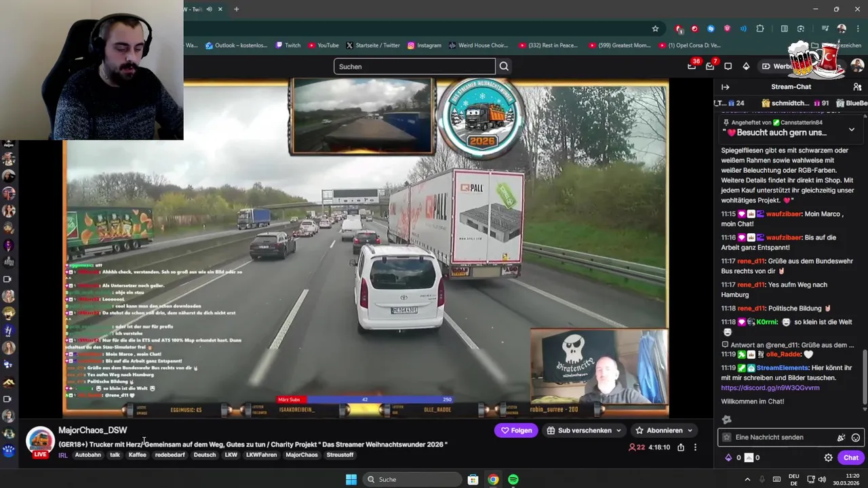This screenshot has height=488, width=868.
Task: Open the Outlook bookmark
Action: pos(236,45)
